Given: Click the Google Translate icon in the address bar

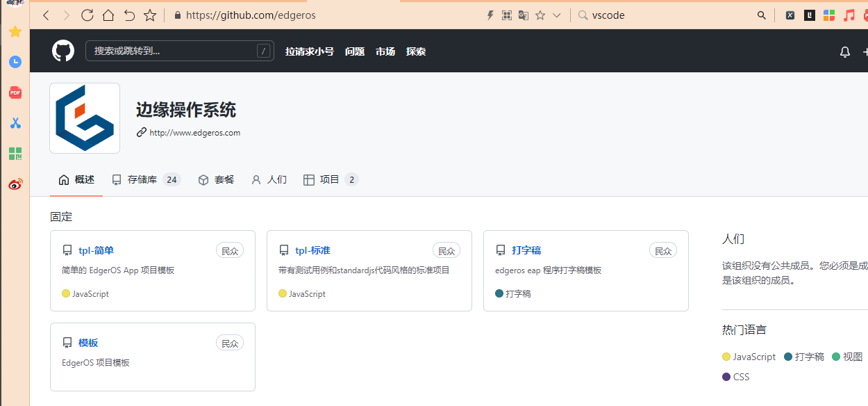Looking at the screenshot, I should coord(523,15).
